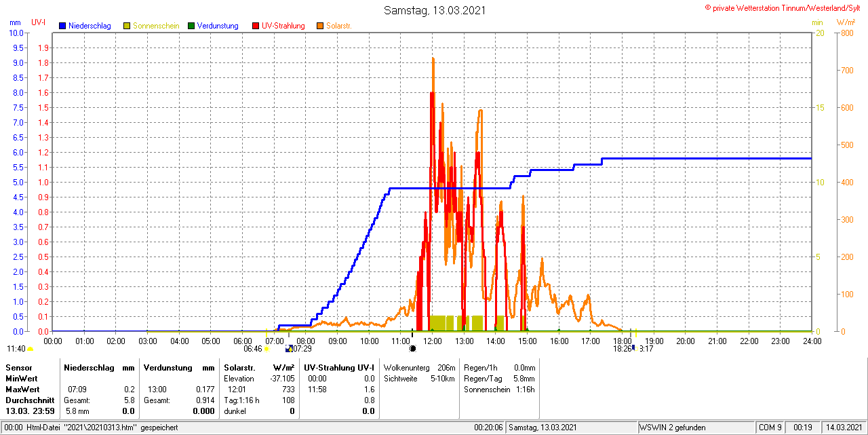Screen dimensions: 868x435
Task: Click the Regen/Tag 5.8mm entry
Action: point(500,378)
